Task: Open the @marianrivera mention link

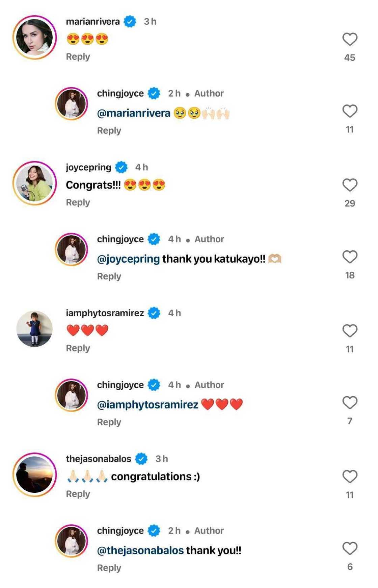Action: click(134, 113)
